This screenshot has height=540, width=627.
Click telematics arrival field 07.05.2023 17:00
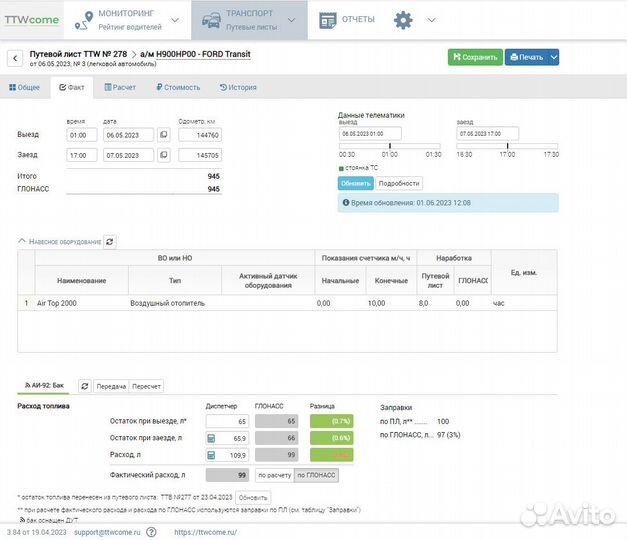click(488, 134)
